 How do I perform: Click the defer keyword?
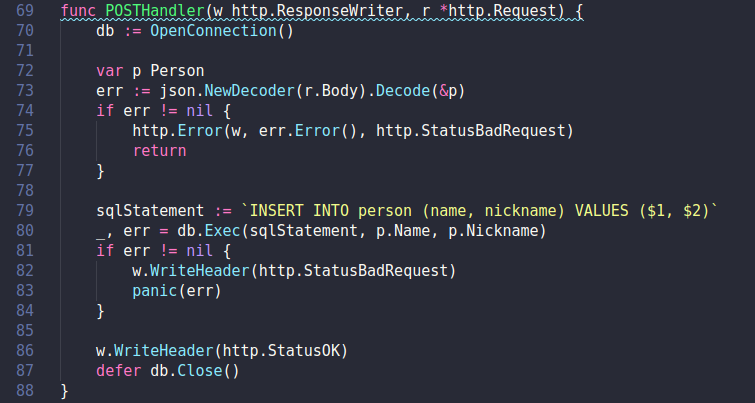tap(118, 371)
